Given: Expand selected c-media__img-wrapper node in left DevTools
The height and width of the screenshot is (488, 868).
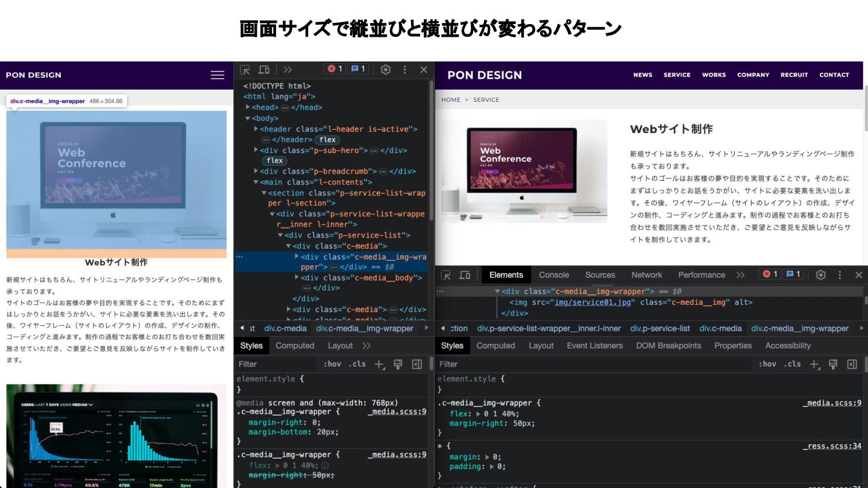Looking at the screenshot, I should pos(297,257).
